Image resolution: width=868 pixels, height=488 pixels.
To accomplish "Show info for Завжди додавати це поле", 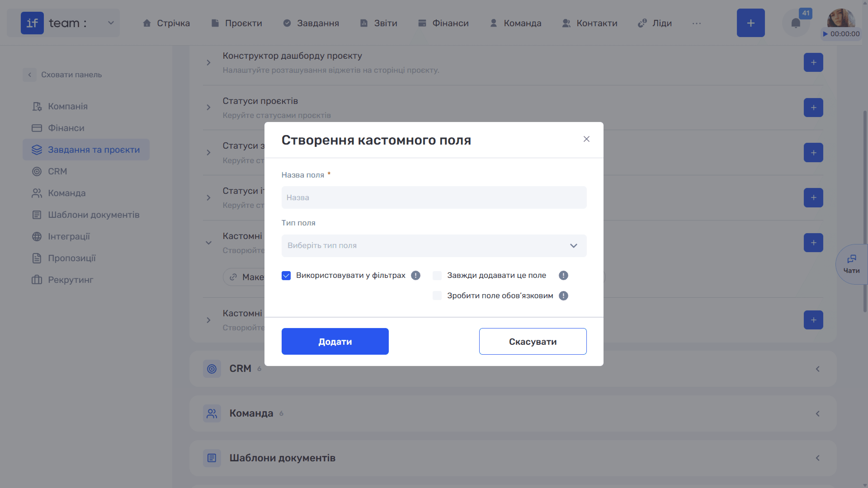I will (563, 275).
